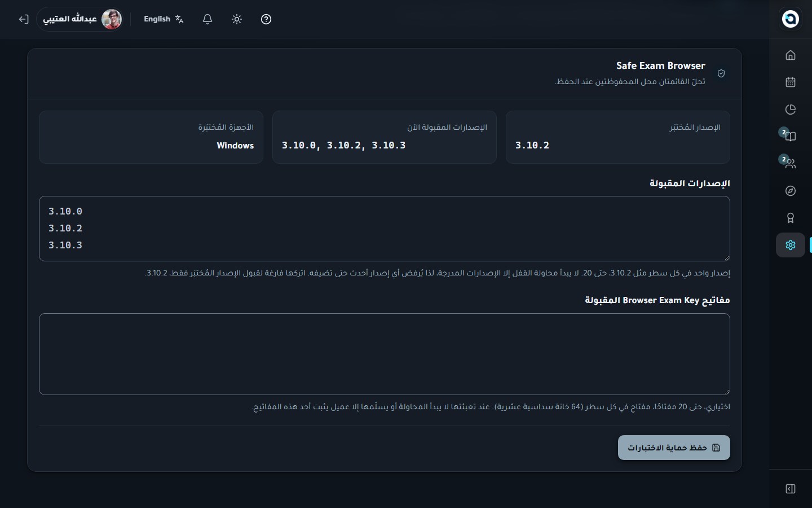The height and width of the screenshot is (508, 812).
Task: Click the مفاتيح Browser Exam Key المقبولة label
Action: click(x=657, y=300)
